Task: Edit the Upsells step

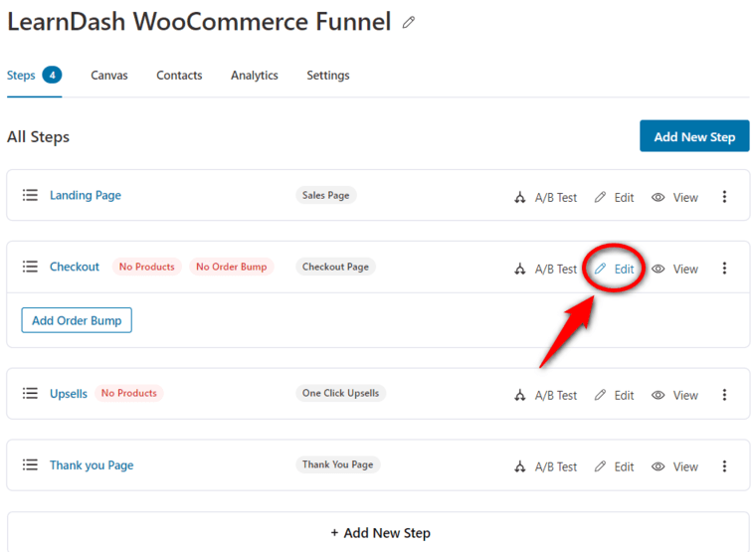Action: pos(614,395)
